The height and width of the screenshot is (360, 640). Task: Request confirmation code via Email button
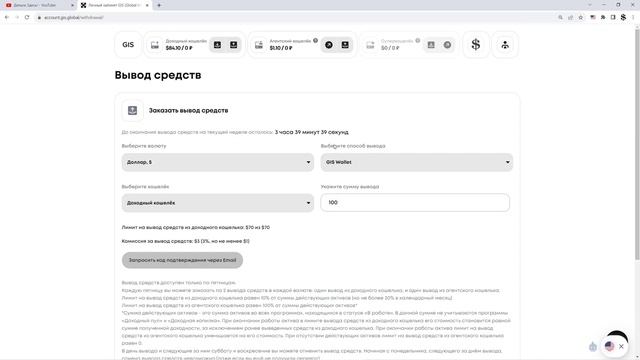[182, 260]
